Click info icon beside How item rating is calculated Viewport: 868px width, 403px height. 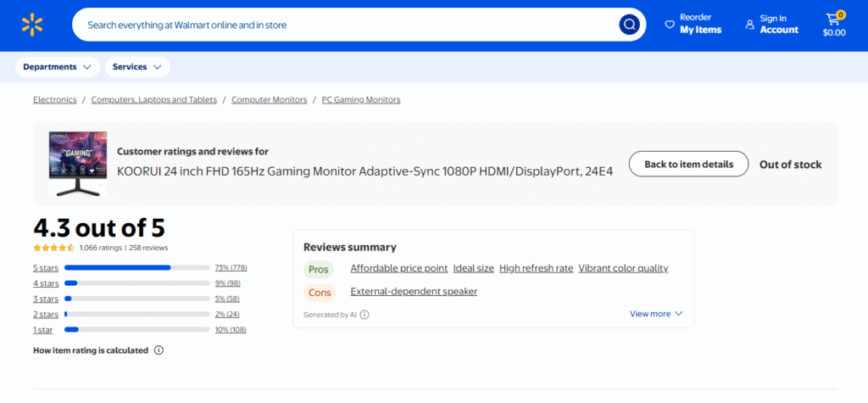tap(159, 350)
